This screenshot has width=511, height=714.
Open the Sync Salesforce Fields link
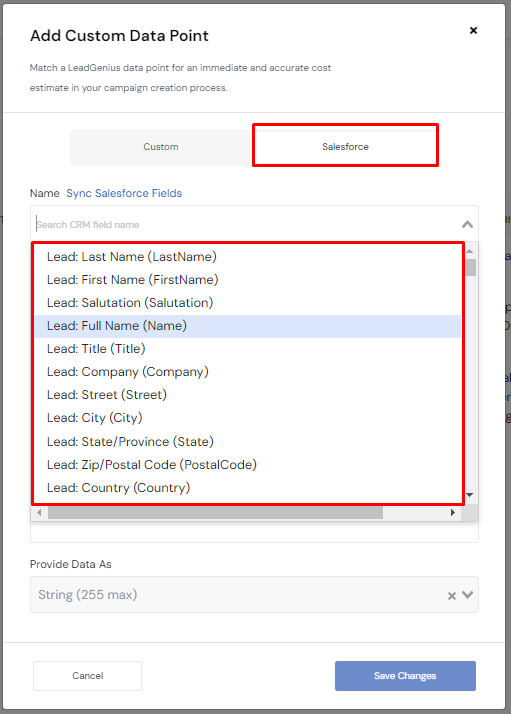click(x=124, y=193)
